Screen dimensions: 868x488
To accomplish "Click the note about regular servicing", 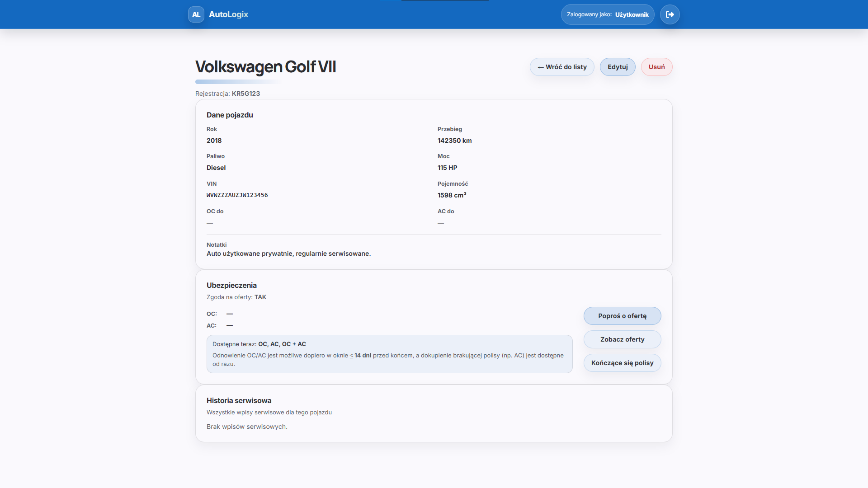I will tap(288, 253).
